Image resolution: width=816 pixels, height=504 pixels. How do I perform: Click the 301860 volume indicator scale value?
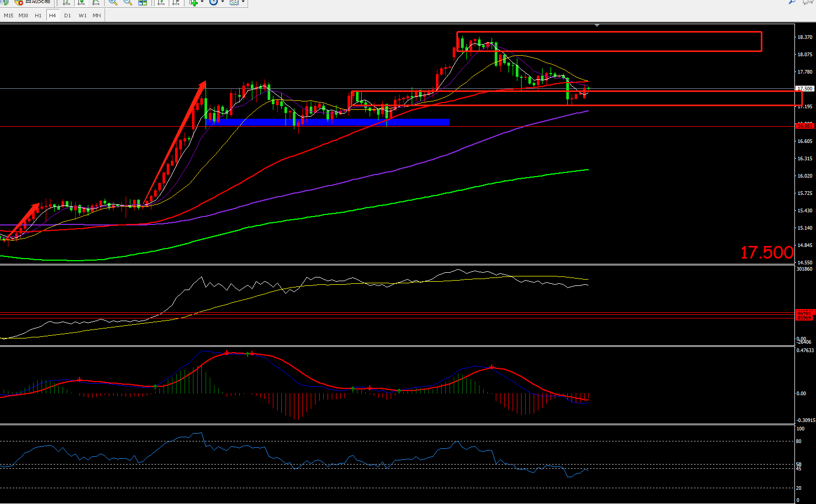804,269
